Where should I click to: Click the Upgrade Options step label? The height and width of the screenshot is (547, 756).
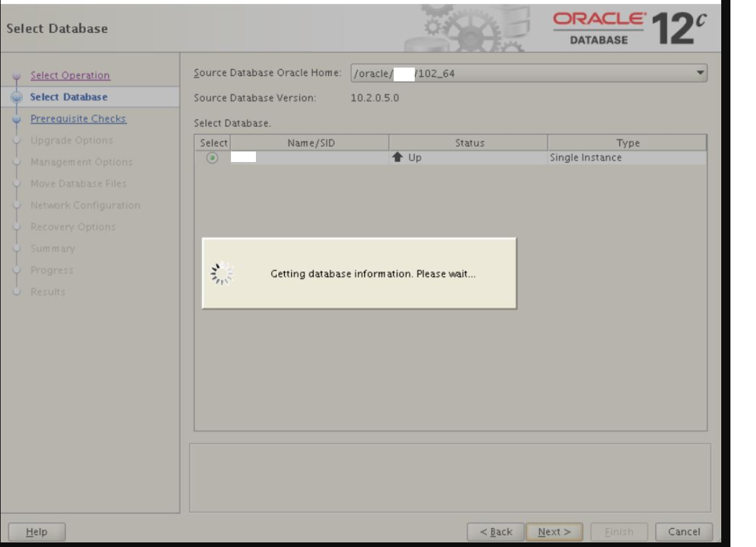(72, 140)
